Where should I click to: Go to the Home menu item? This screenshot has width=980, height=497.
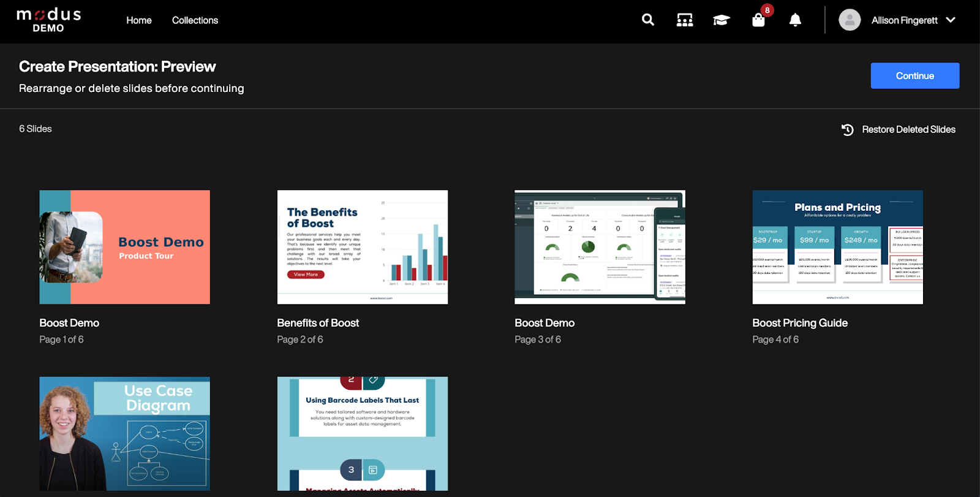[x=139, y=20]
